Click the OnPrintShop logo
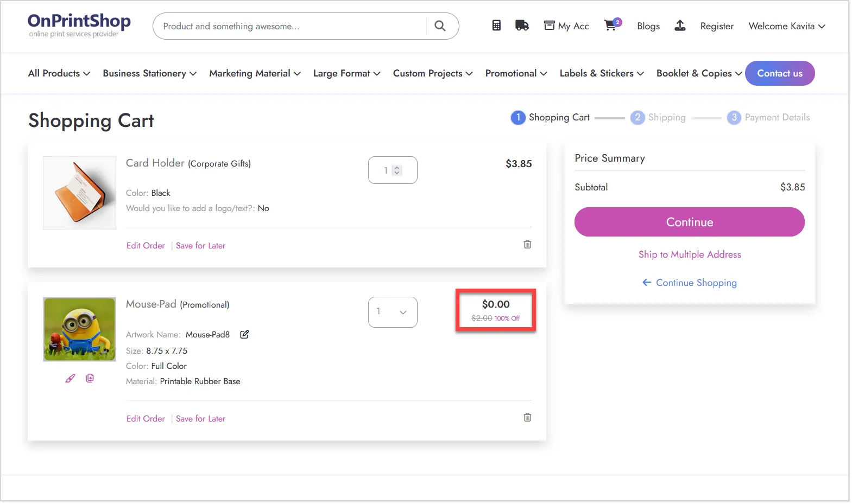Image resolution: width=852 pixels, height=504 pixels. pos(79,25)
